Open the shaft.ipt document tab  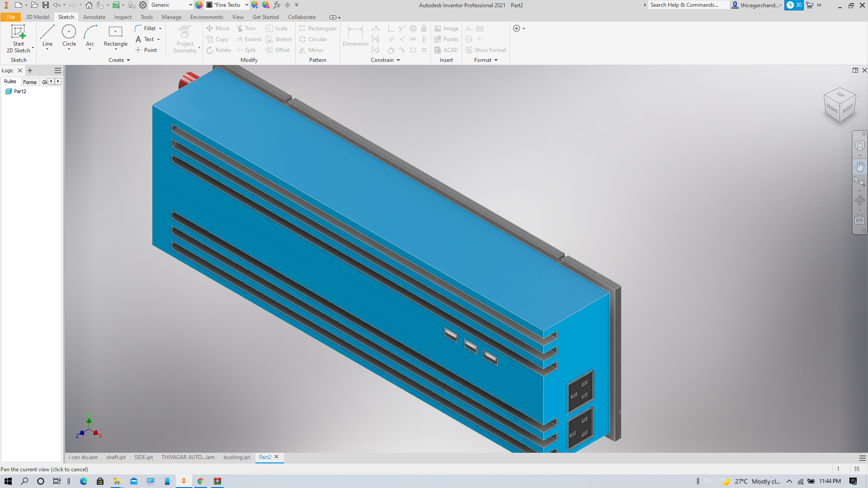(x=116, y=457)
